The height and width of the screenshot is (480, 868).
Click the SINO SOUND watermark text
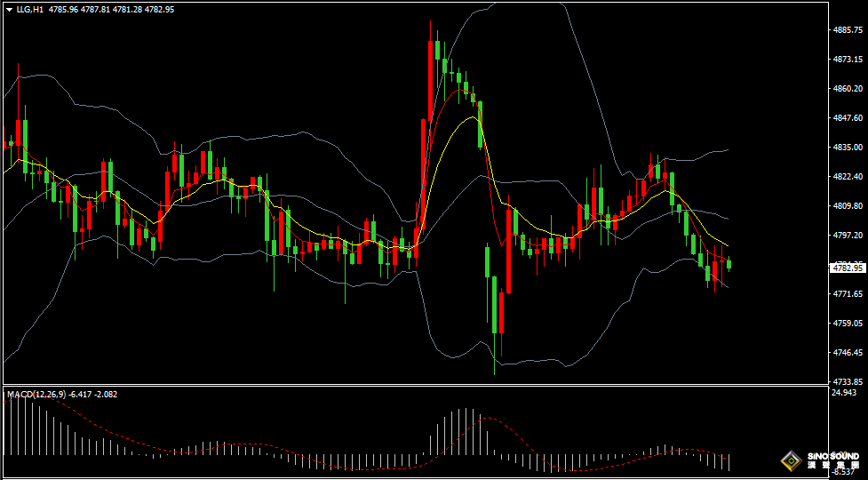pyautogui.click(x=832, y=457)
